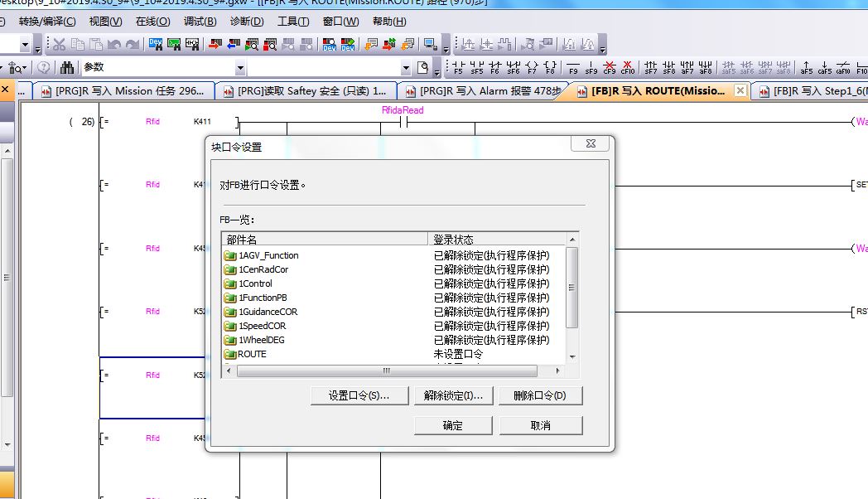Click the 设置口令(S)... button
Image resolution: width=868 pixels, height=499 pixels.
[x=359, y=396]
